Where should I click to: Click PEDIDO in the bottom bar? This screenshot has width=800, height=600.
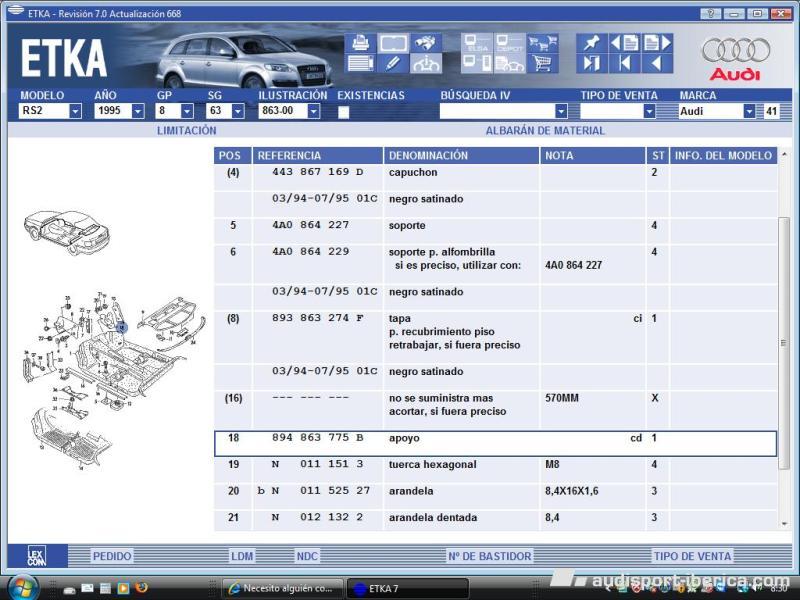112,556
